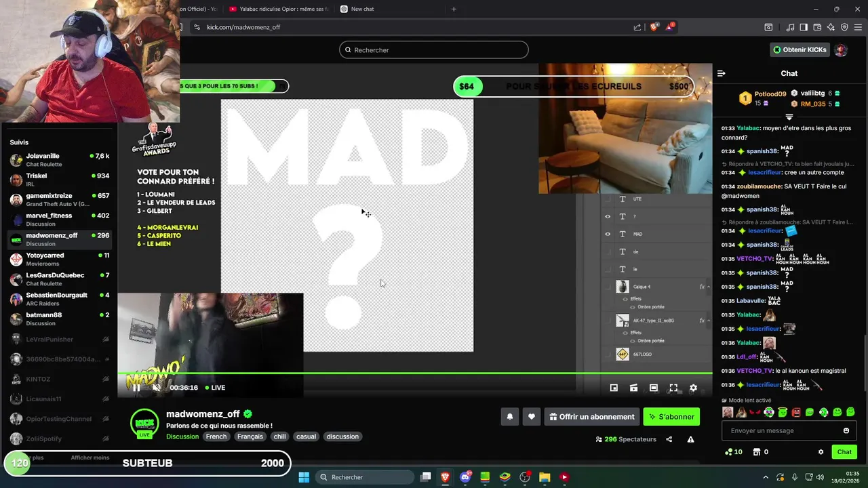Enter fullscreen on the video player
The height and width of the screenshot is (488, 868).
click(x=673, y=388)
